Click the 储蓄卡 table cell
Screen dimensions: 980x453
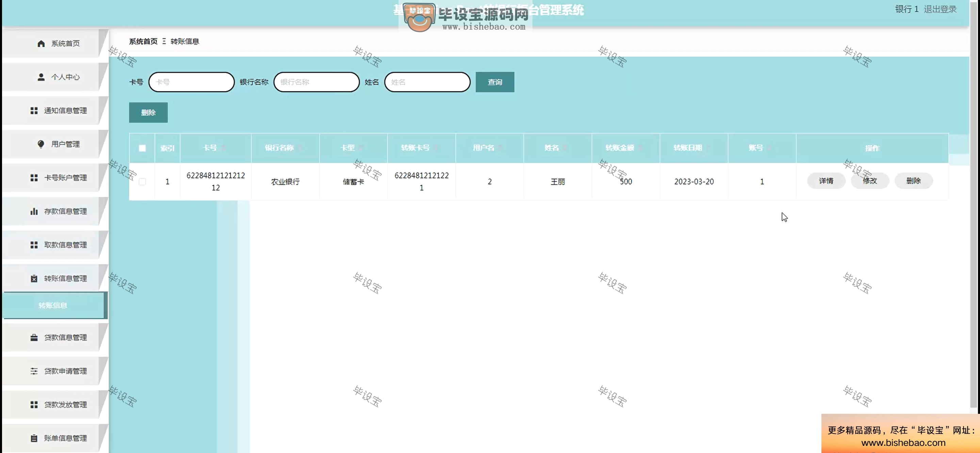click(x=353, y=182)
